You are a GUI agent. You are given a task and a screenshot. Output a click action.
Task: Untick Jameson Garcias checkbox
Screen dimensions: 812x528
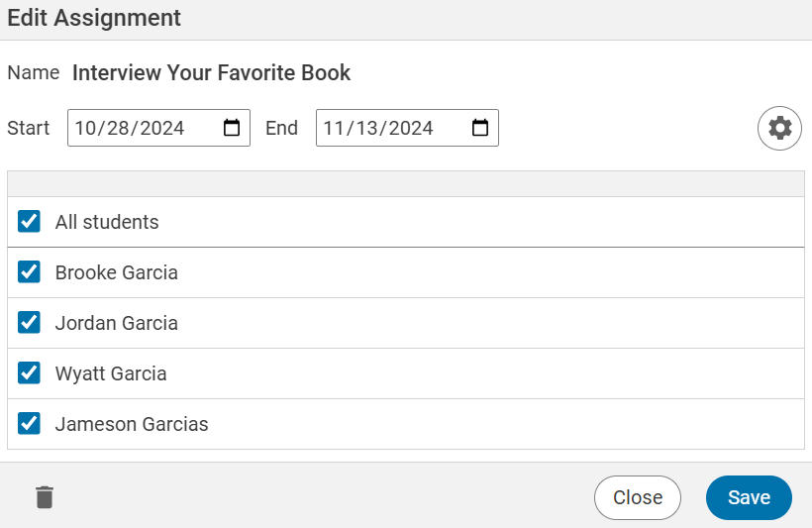tap(30, 424)
